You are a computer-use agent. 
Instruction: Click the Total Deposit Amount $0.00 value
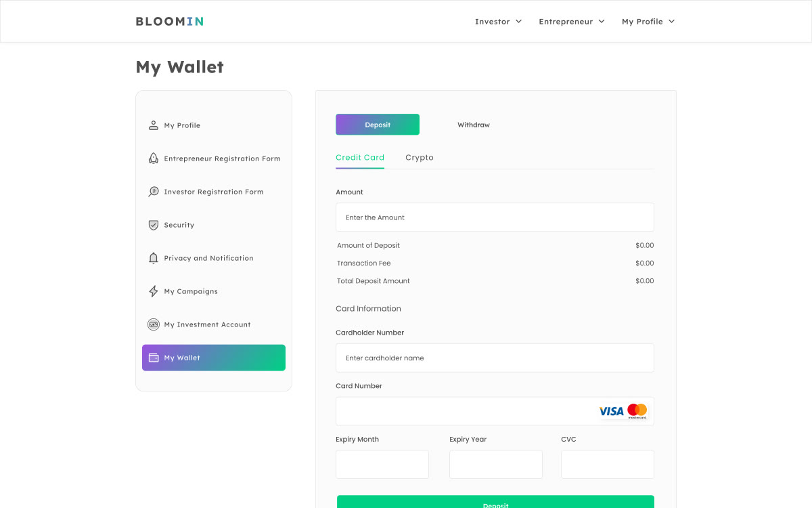[645, 280]
